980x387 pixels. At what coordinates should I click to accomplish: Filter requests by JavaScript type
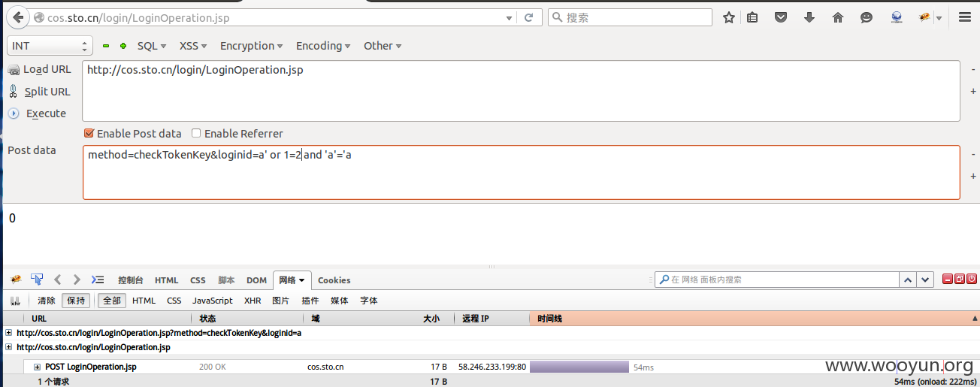(x=213, y=301)
